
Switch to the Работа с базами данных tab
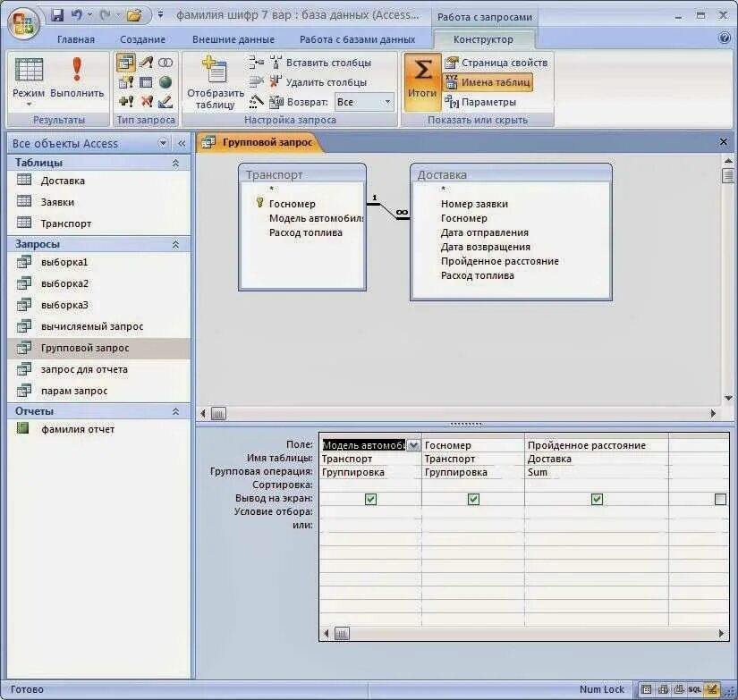tap(357, 39)
